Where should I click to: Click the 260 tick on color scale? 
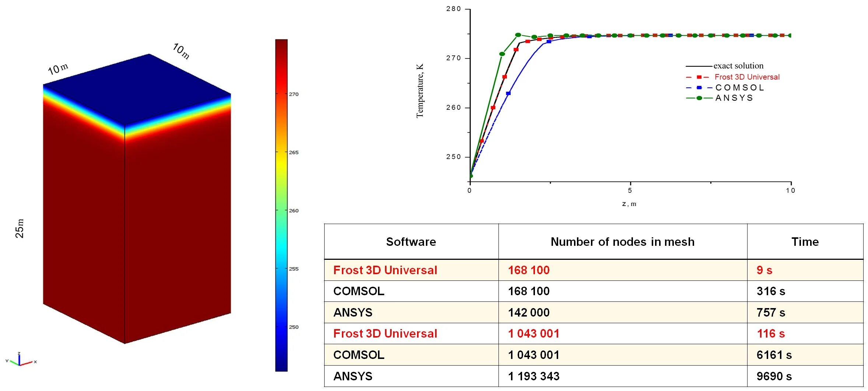click(293, 210)
